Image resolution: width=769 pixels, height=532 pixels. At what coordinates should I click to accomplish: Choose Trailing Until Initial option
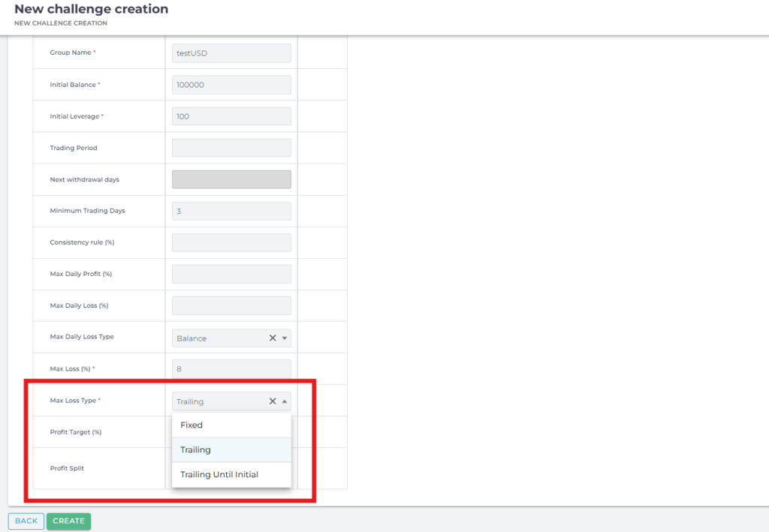point(231,474)
